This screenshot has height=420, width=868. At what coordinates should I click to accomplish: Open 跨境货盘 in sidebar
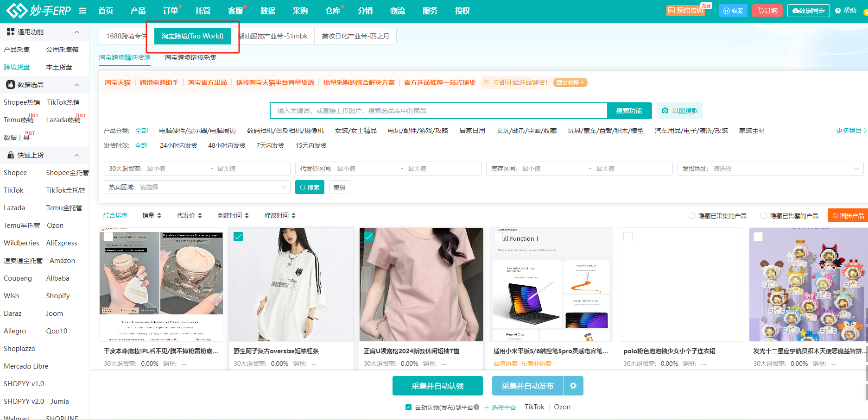(x=17, y=67)
